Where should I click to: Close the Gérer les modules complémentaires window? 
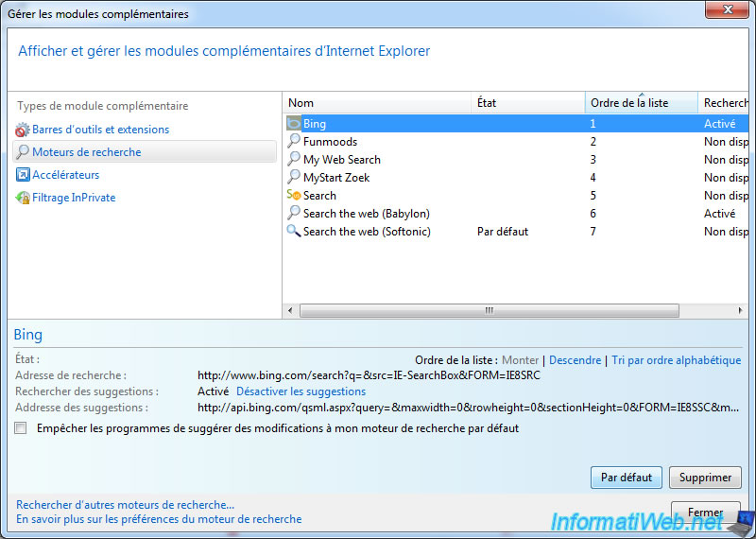point(727,9)
